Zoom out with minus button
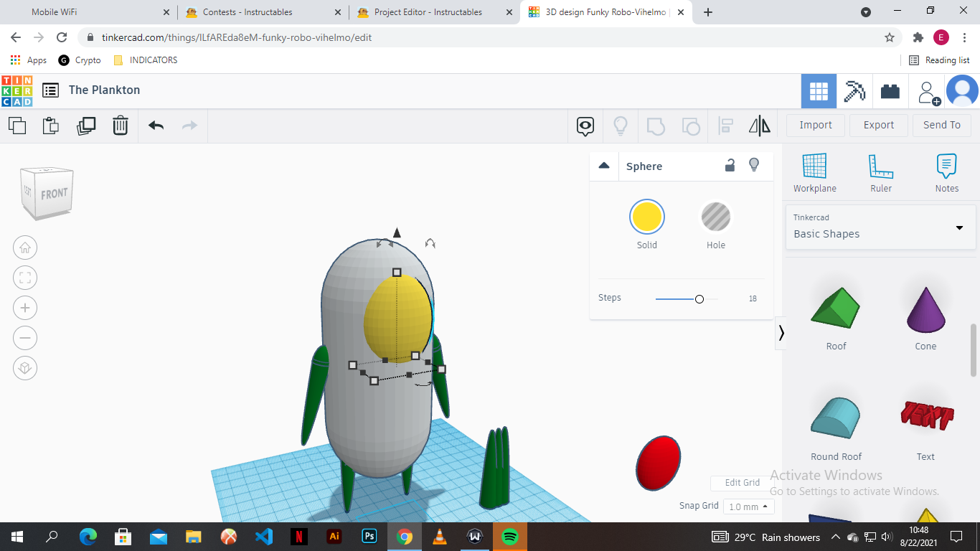Viewport: 980px width, 551px height. [25, 338]
